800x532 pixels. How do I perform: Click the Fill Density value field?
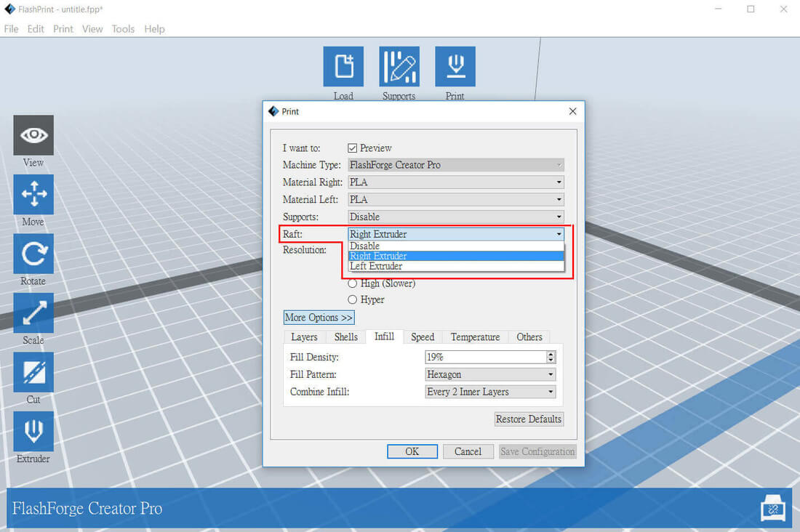pyautogui.click(x=486, y=357)
